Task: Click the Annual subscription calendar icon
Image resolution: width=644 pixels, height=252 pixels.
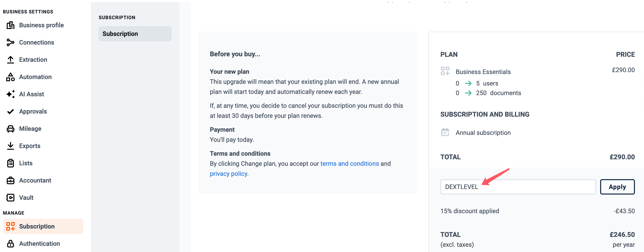Action: (x=445, y=132)
